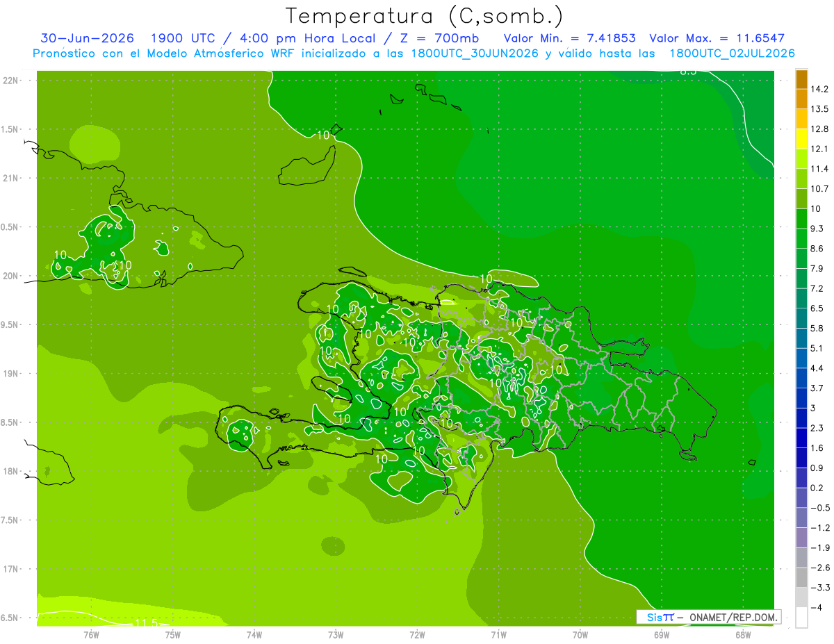Click the '22N' latitude tick label

click(x=12, y=80)
